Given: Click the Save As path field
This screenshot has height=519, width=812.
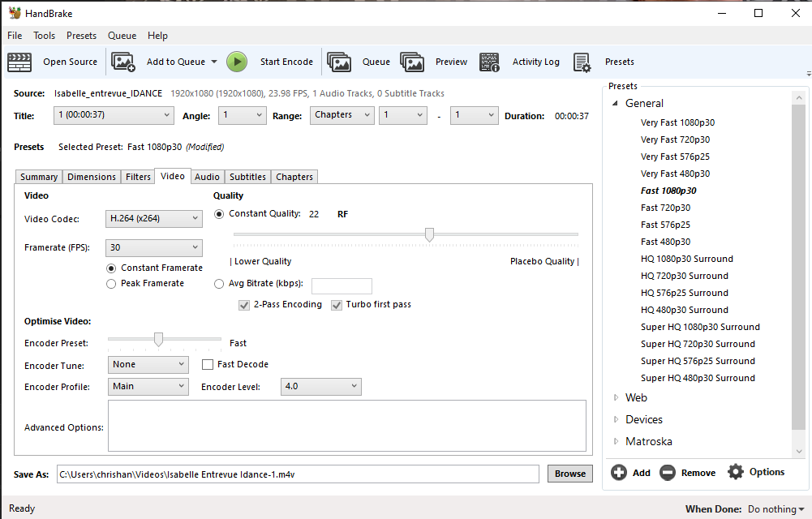Looking at the screenshot, I should pyautogui.click(x=296, y=473).
